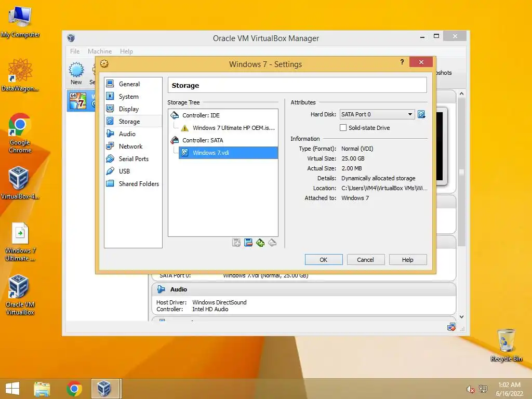This screenshot has width=532, height=399.
Task: Click the remove attachment icon below storage tree
Action: 248,243
